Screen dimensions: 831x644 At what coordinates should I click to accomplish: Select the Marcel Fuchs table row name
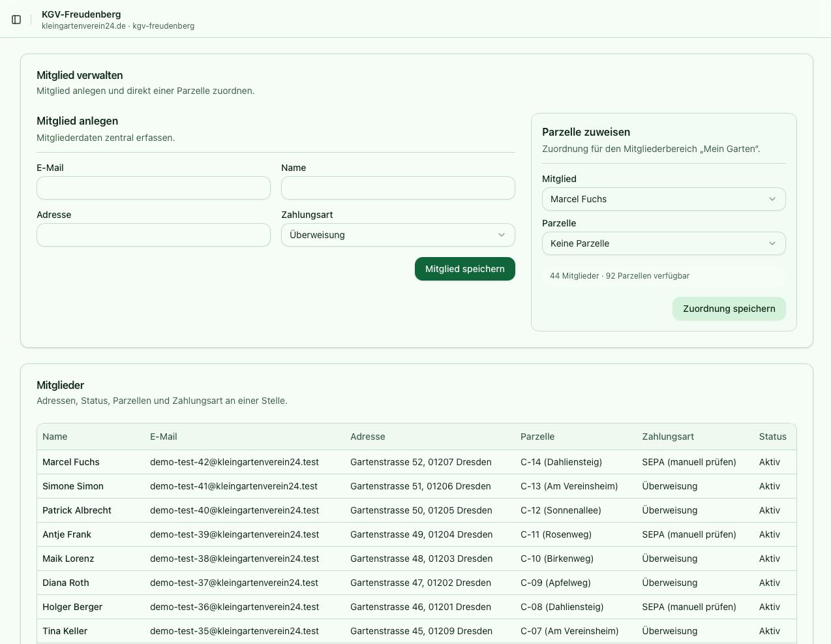click(x=71, y=462)
